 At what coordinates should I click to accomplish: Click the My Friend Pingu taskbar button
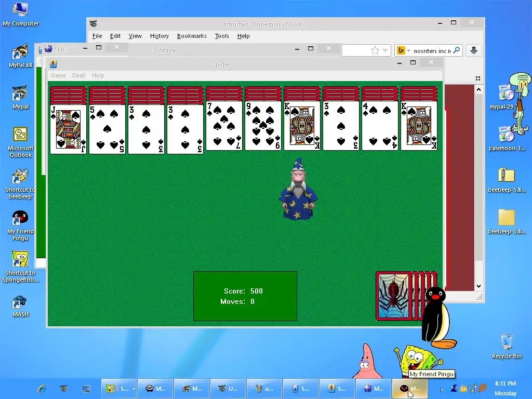pos(410,389)
